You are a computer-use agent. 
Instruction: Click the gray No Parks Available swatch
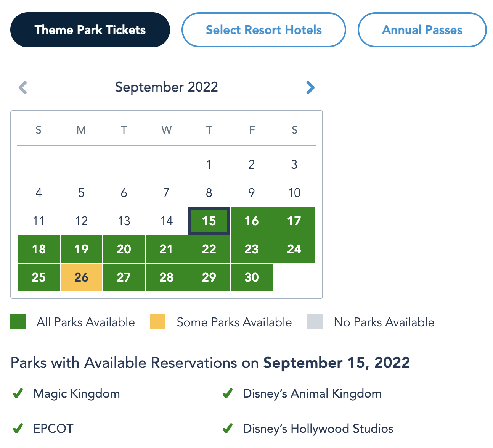(315, 322)
